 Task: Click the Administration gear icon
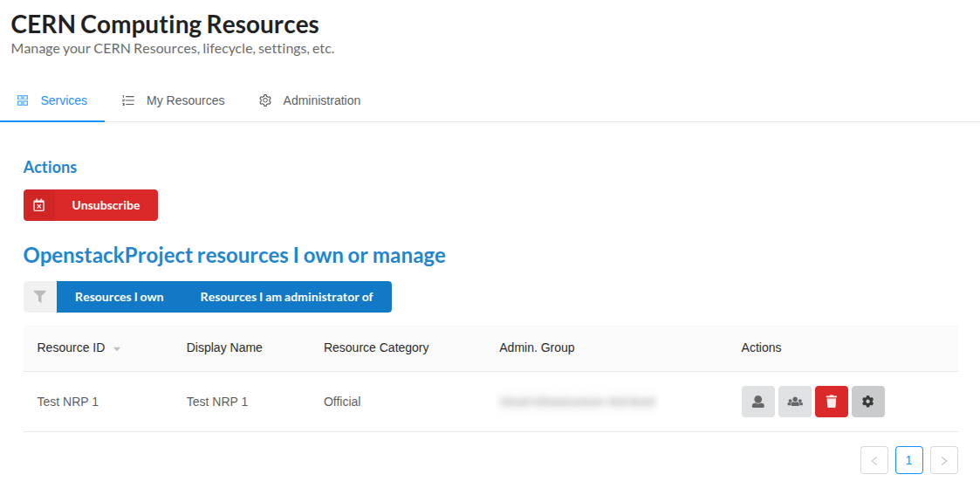[265, 100]
